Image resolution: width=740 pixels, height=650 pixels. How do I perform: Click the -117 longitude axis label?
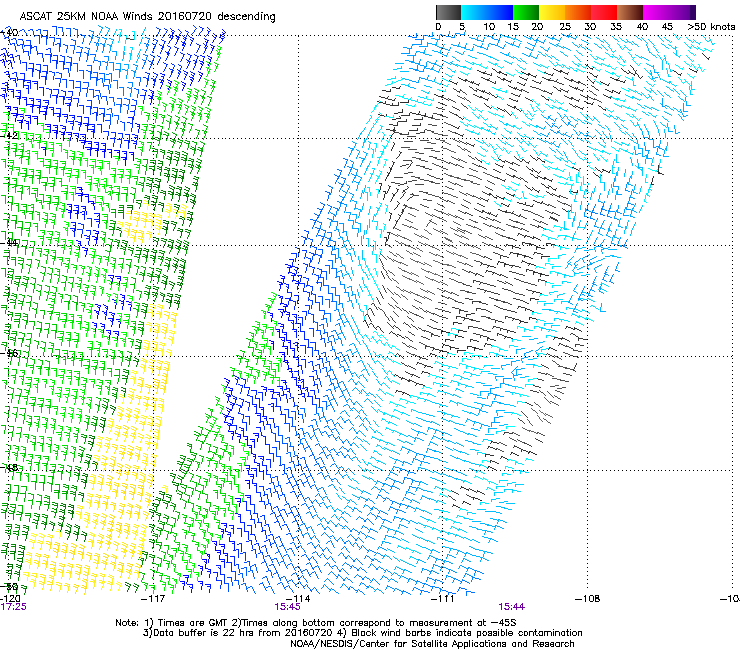[x=153, y=599]
